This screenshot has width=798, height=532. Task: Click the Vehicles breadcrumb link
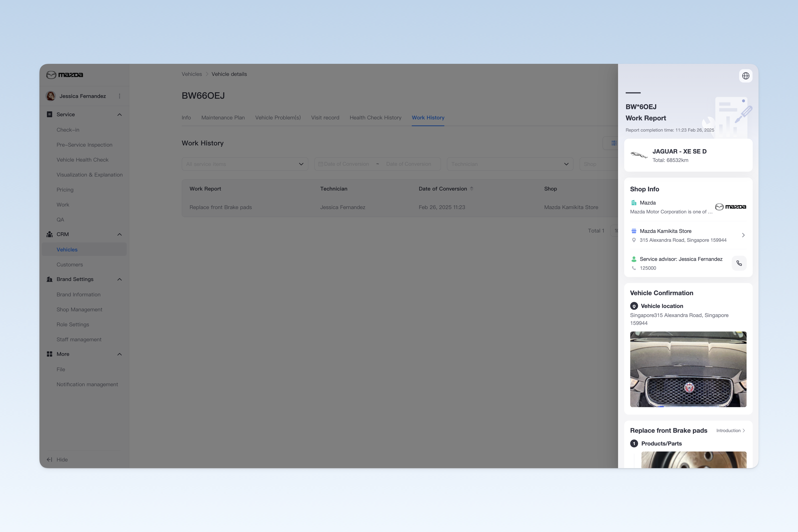(192, 74)
